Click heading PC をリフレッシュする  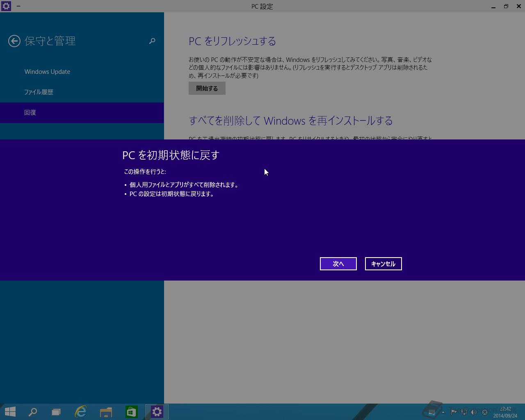(232, 41)
